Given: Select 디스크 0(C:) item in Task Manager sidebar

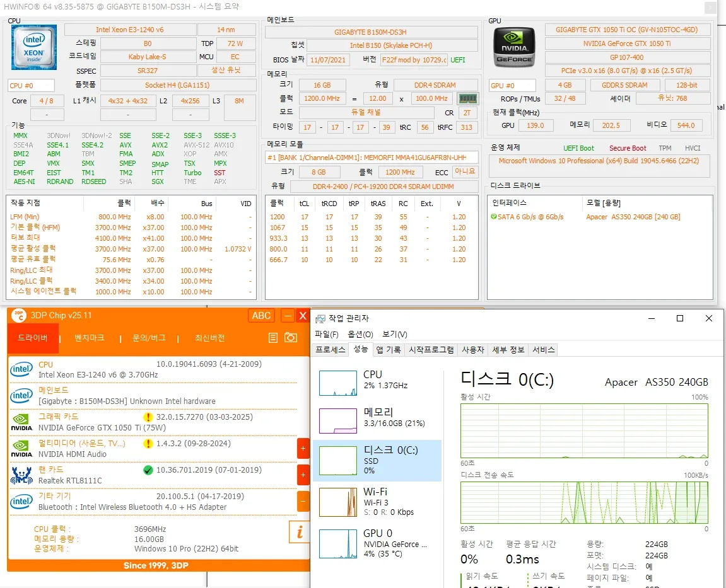Looking at the screenshot, I should 377,461.
